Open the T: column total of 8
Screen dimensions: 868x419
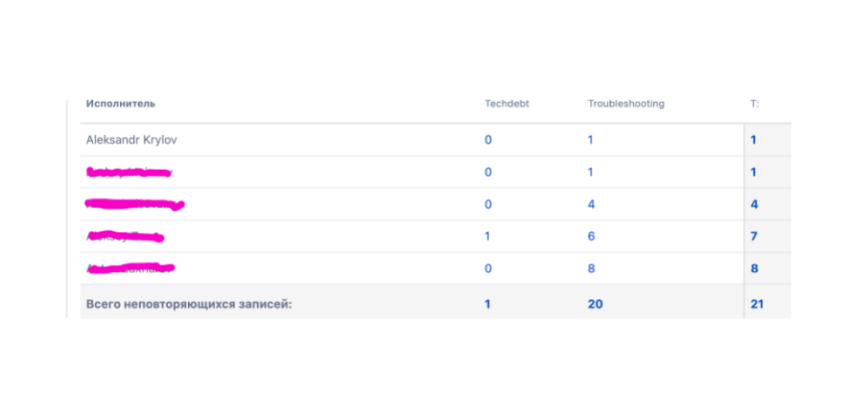(x=754, y=269)
